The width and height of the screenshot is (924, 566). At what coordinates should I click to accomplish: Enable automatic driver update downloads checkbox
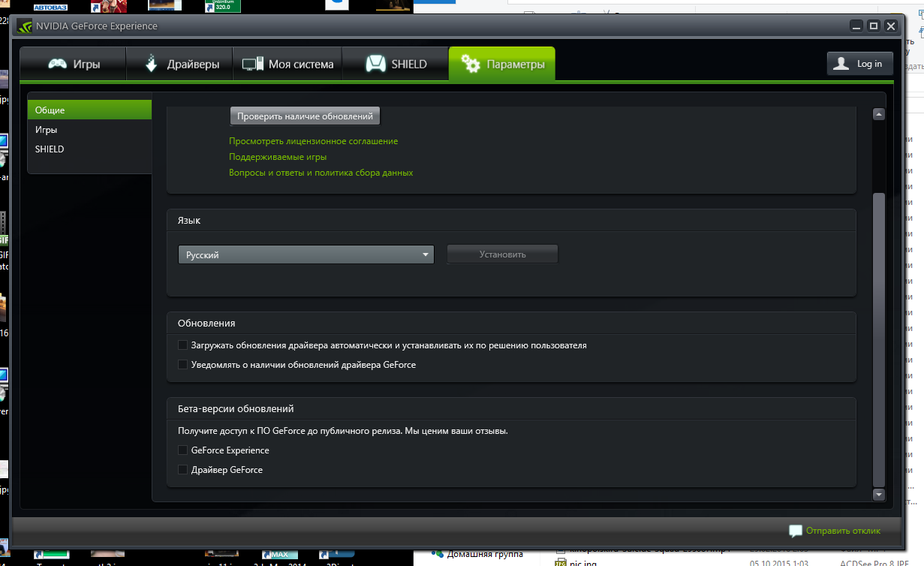(182, 345)
